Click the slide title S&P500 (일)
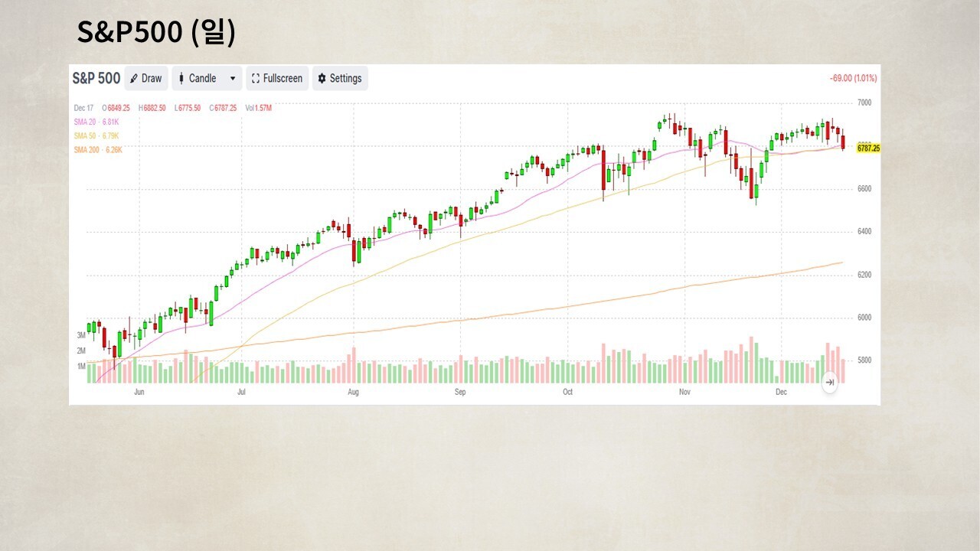Screen dimensions: 980x551 pyautogui.click(x=156, y=33)
